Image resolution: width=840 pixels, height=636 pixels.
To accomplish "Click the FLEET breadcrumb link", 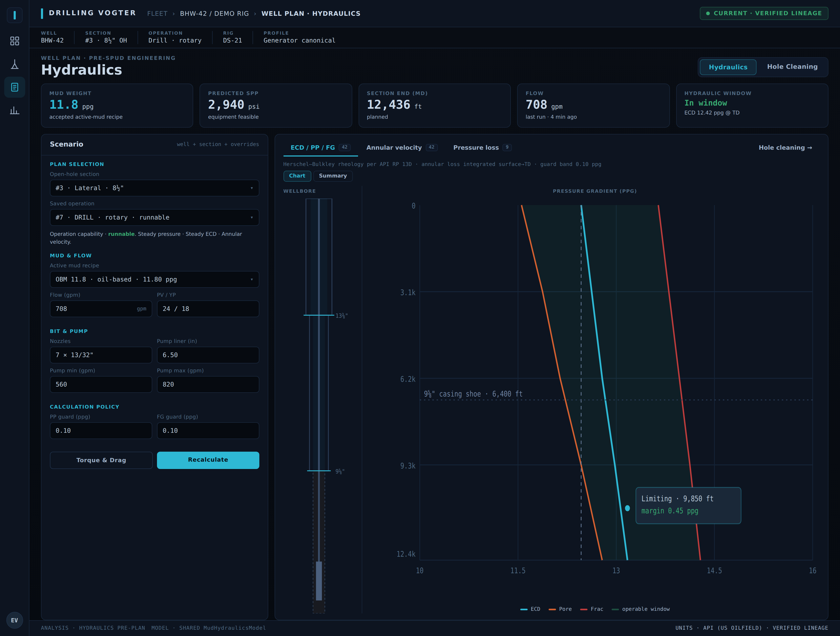I will pos(157,14).
